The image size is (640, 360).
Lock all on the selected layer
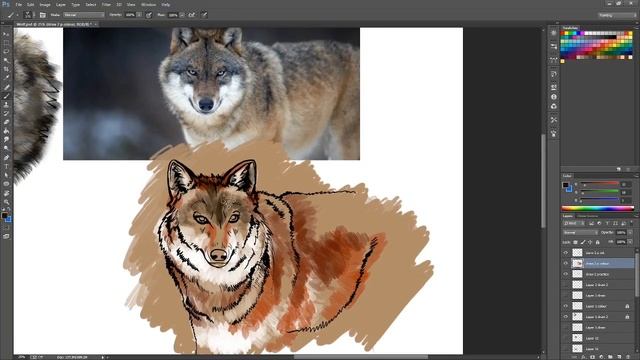point(598,242)
